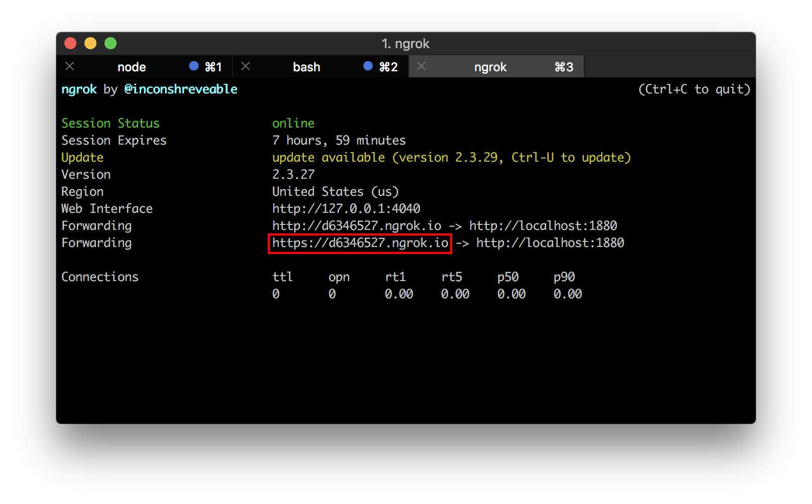Click the cyan 'ngrok' heading text

pos(79,90)
